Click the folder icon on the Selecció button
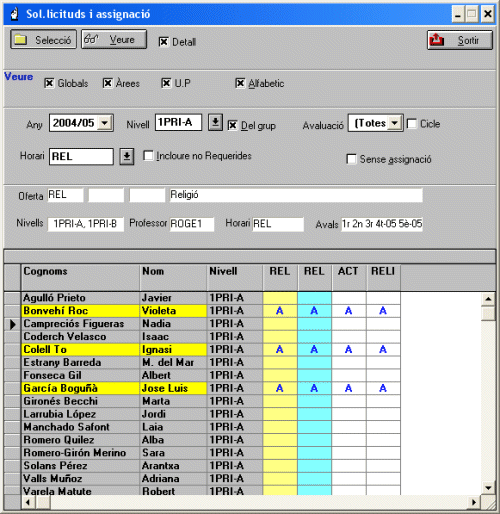The width and height of the screenshot is (500, 514). (21, 40)
